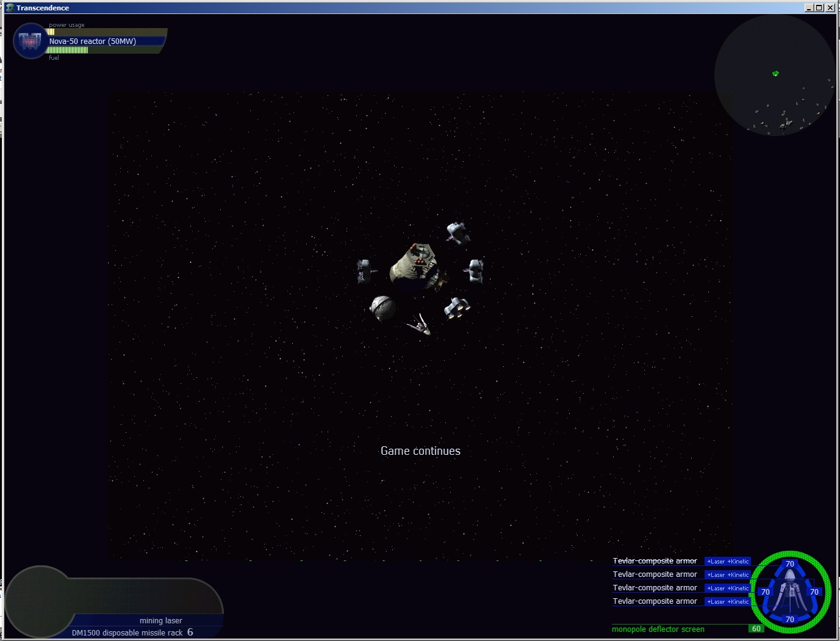Select the ship directly right of the station
The image size is (840, 641).
[x=474, y=270]
